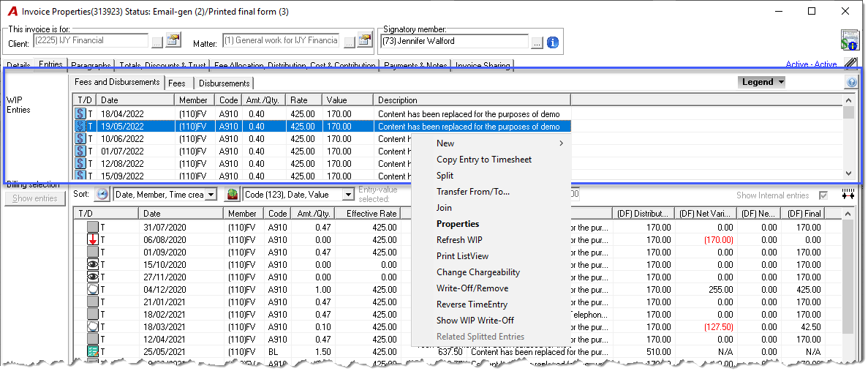
Task: Switch to the Invoice Sharing tab
Action: pyautogui.click(x=483, y=65)
